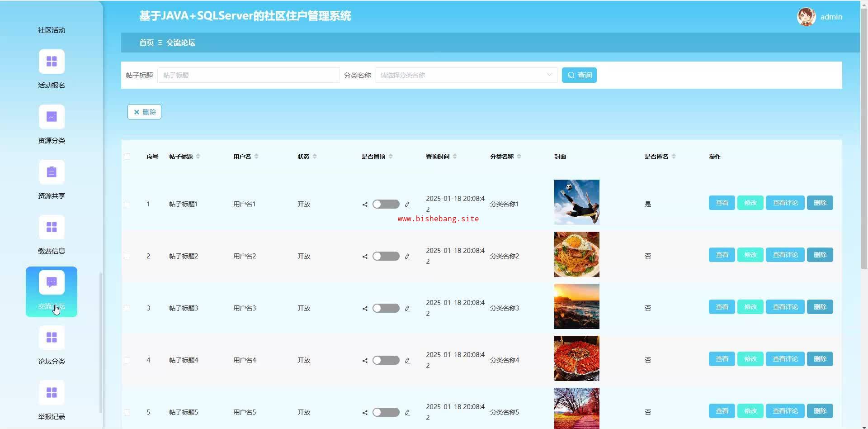Viewport: 868px width, 429px height.
Task: Open the 论坛分类 sidebar icon
Action: (52, 338)
